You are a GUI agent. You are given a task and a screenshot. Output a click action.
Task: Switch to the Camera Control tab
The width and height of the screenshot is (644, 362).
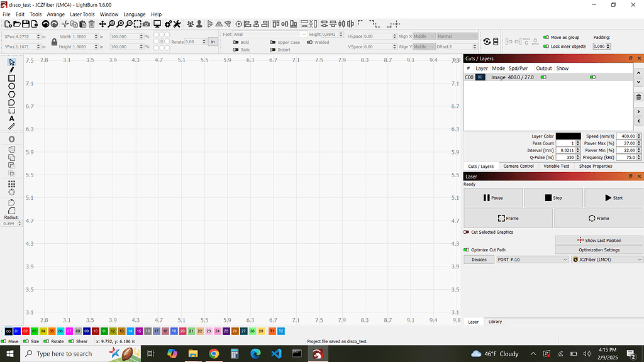click(x=518, y=166)
